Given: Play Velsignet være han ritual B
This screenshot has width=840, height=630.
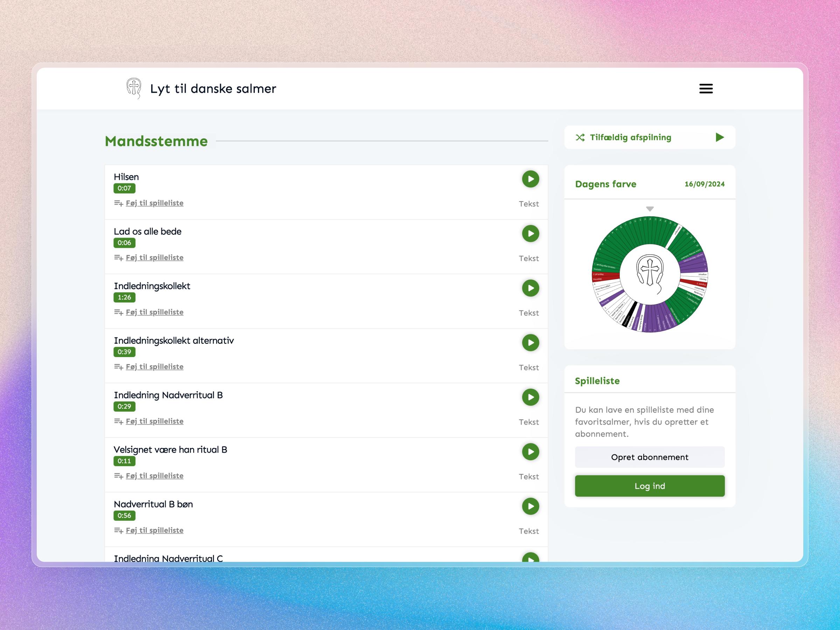Looking at the screenshot, I should (530, 452).
